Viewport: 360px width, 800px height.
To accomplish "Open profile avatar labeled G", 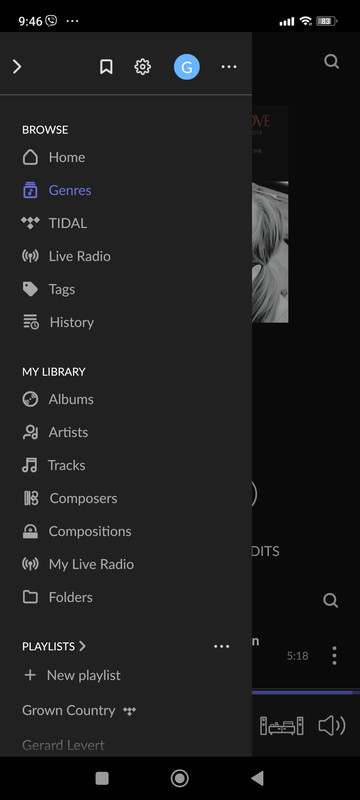I will click(187, 67).
